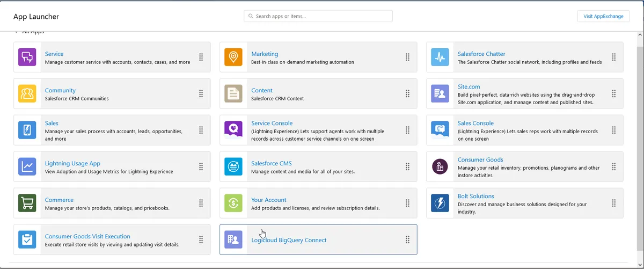
Task: Click the drag handle on Salesforce CMS tile
Action: [407, 166]
